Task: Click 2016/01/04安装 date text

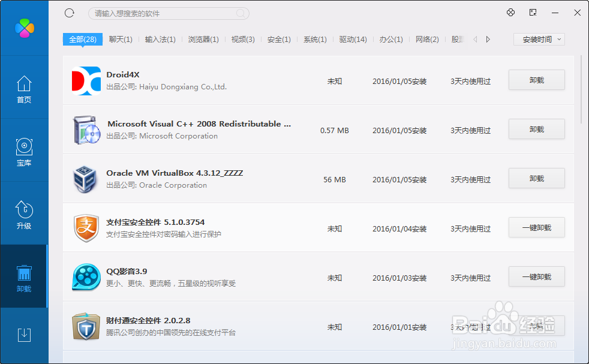Action: coord(399,228)
